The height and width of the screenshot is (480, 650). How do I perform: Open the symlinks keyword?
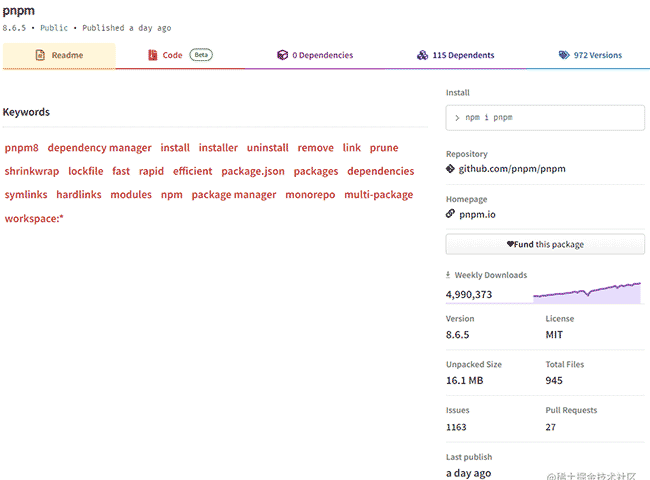click(x=26, y=194)
